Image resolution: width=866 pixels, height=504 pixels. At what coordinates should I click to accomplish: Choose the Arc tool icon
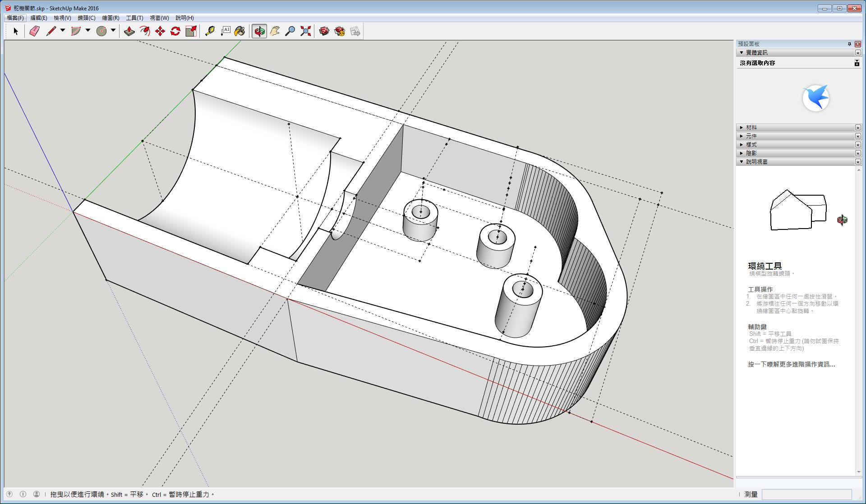pos(76,31)
